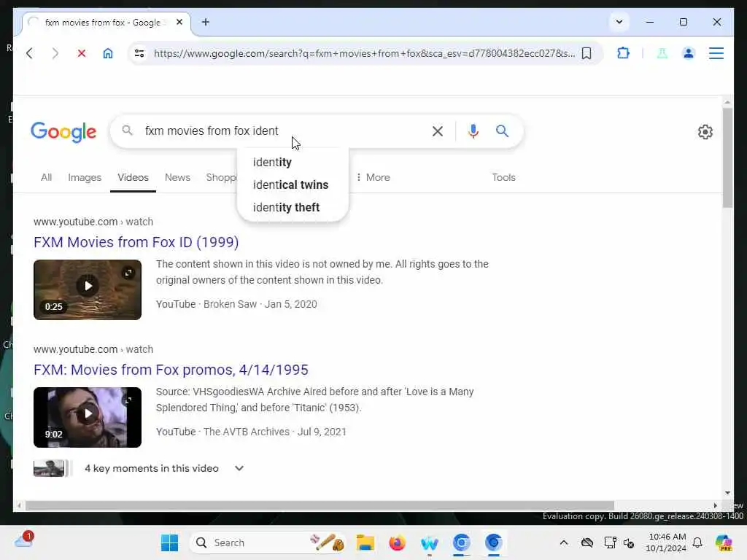Open FXM: Movies from Fox promos link

tap(171, 370)
